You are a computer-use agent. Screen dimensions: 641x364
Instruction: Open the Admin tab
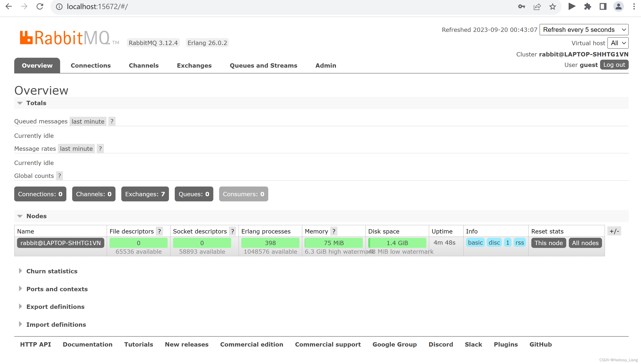[x=325, y=65]
